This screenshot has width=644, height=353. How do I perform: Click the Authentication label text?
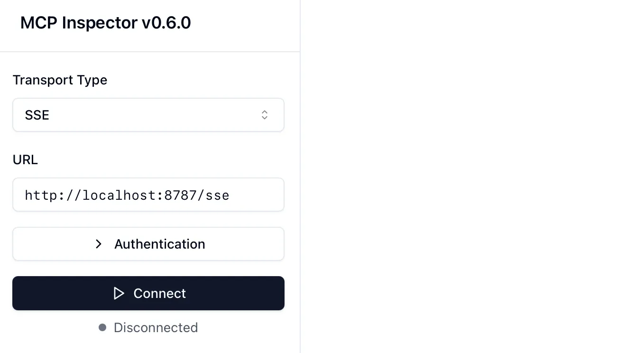tap(159, 244)
